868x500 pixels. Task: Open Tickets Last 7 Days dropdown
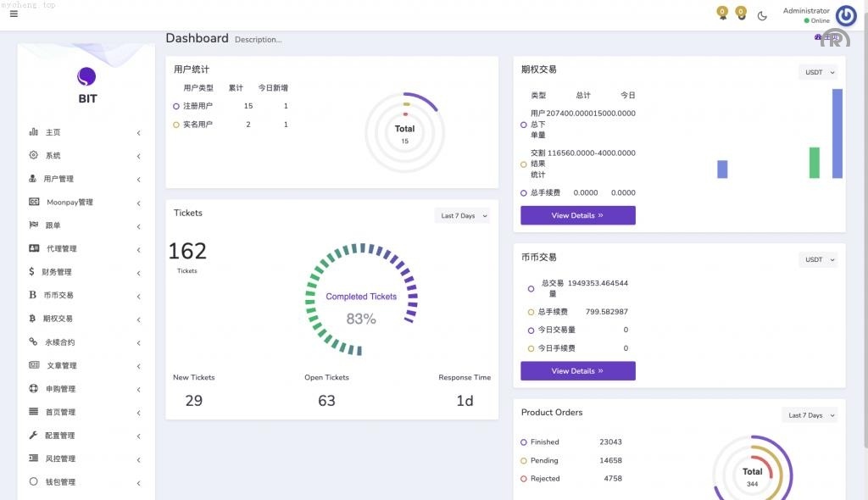tap(462, 216)
